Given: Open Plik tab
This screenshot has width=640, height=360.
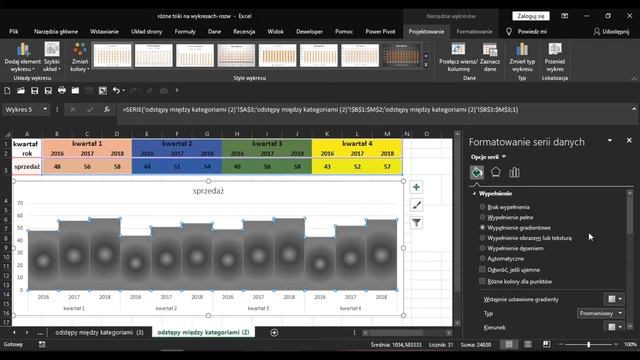Looking at the screenshot, I should coord(14,31).
